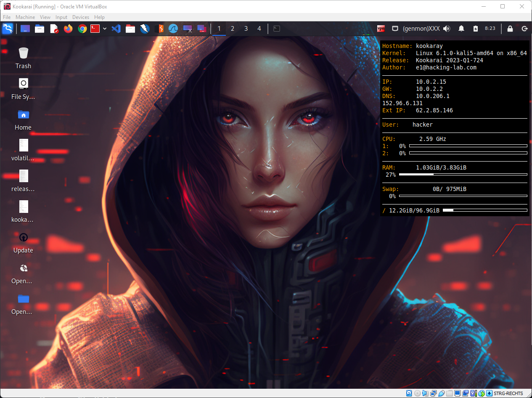532x398 pixels.
Task: Open the VirtualBox Input menu
Action: pos(61,17)
